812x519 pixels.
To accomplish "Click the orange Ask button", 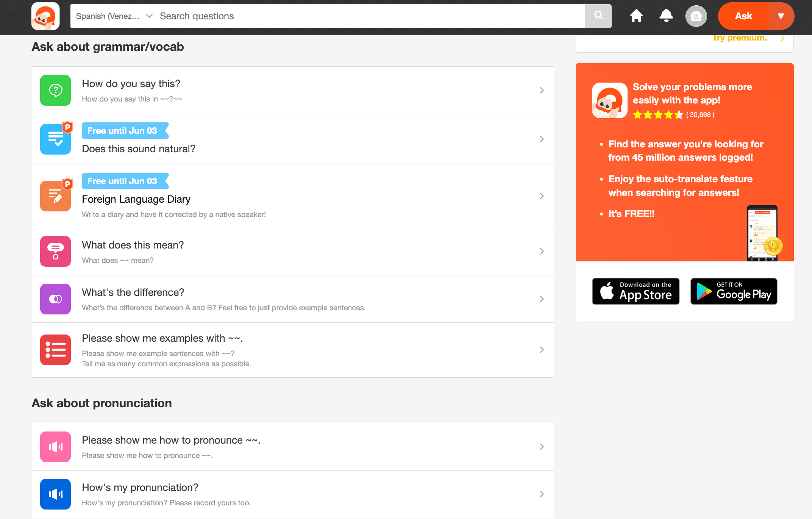I will point(743,16).
